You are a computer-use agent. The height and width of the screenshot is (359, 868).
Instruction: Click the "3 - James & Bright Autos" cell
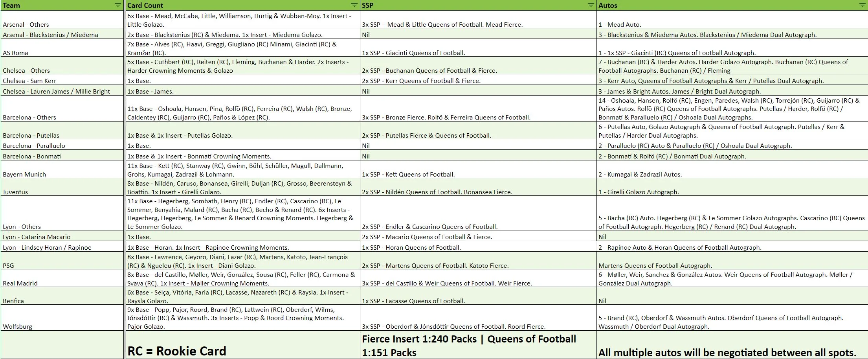pyautogui.click(x=732, y=91)
